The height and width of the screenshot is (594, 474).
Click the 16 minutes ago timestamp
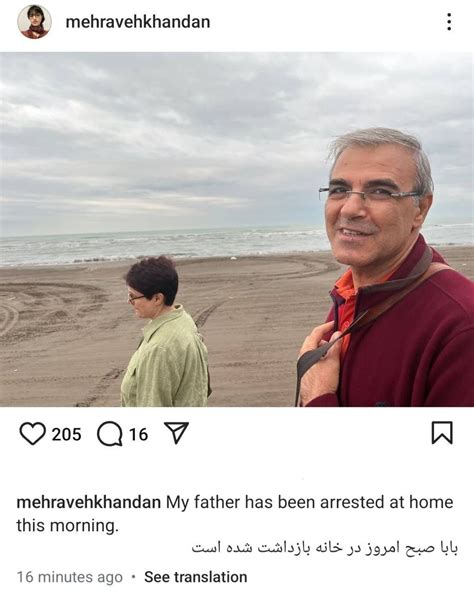point(70,577)
